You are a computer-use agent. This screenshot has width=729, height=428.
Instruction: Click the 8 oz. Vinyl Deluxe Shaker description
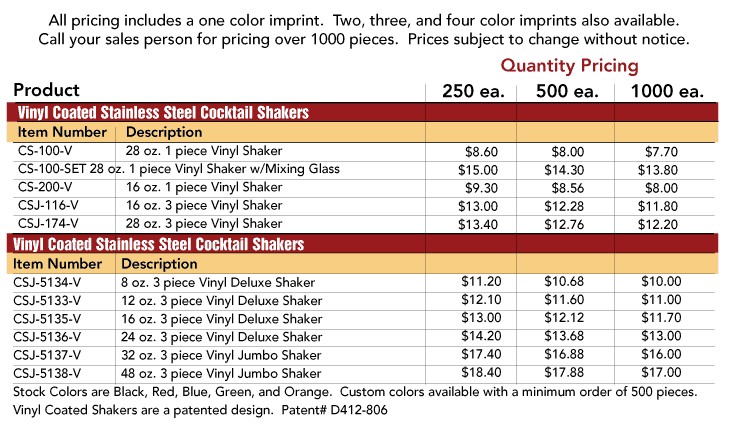218,283
